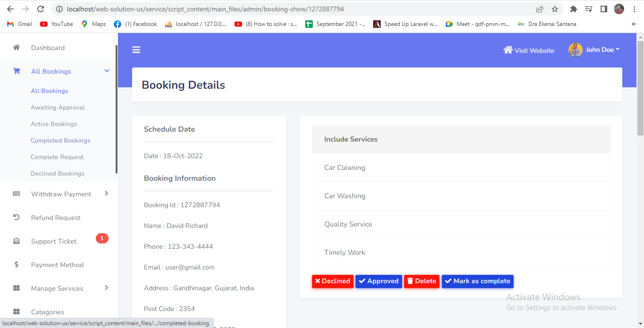Click the shopping cart icon beside All Bookings

coord(17,71)
